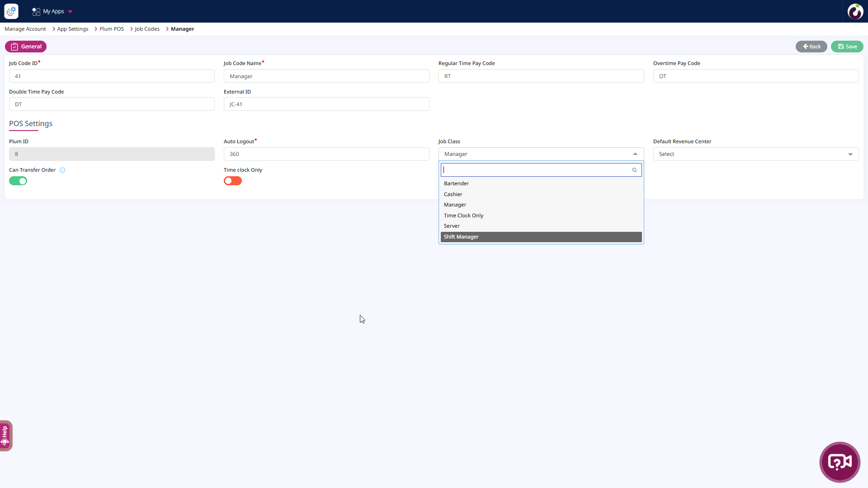Open the Help side tab
The width and height of the screenshot is (868, 488).
tap(5, 436)
